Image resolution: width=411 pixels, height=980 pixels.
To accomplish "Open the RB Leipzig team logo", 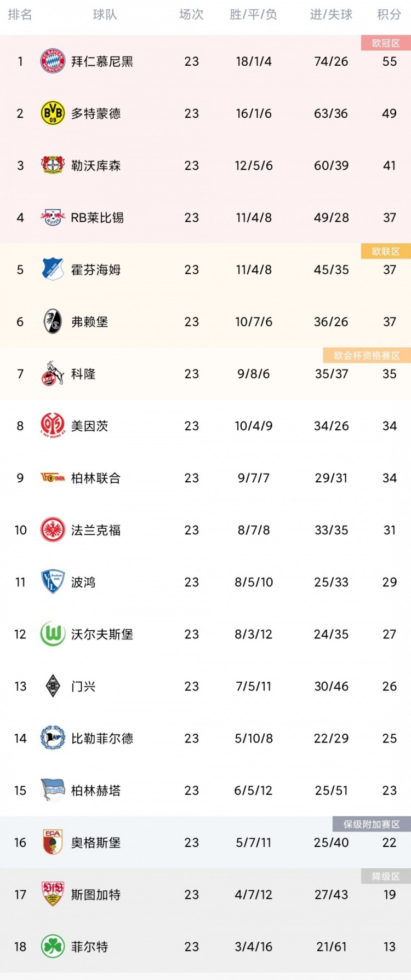I will pyautogui.click(x=53, y=217).
